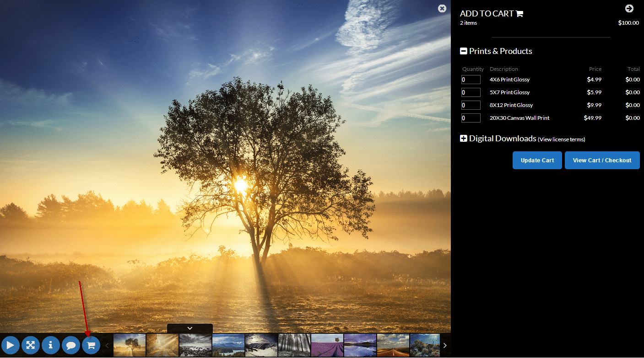This screenshot has height=358, width=644.
Task: Click the $4.99 price
Action: pos(594,80)
